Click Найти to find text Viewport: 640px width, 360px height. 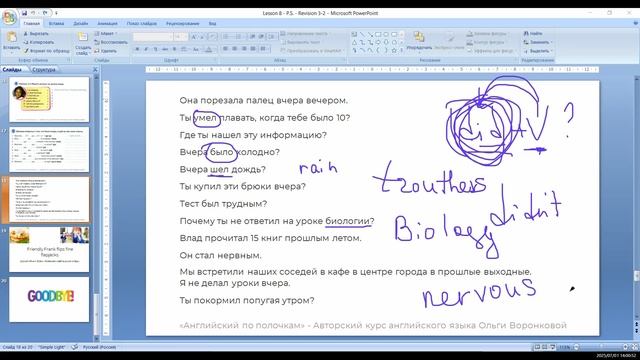click(x=533, y=33)
